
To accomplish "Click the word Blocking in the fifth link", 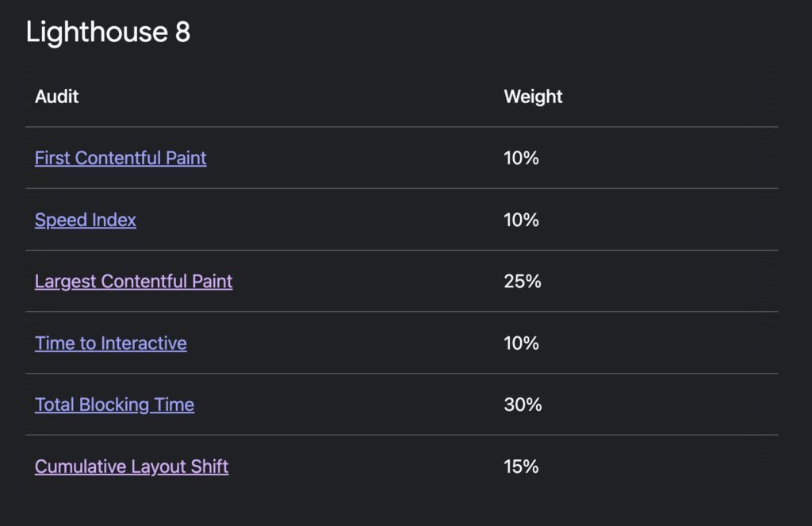I will point(114,405).
